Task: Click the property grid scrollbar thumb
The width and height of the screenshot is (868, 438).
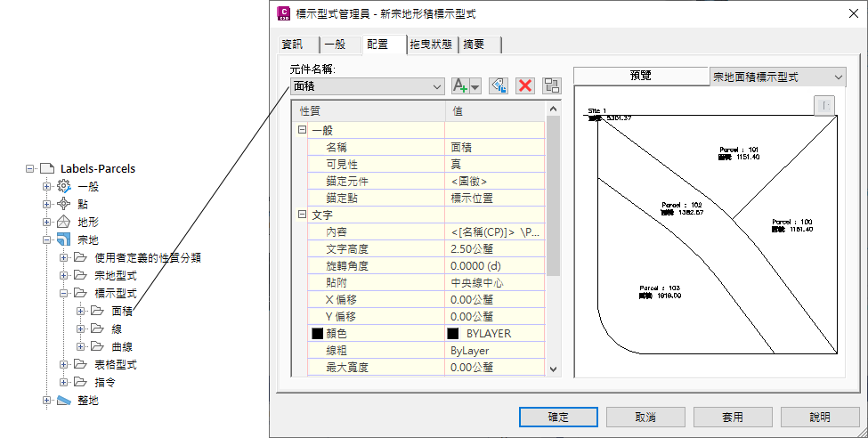Action: 554,196
